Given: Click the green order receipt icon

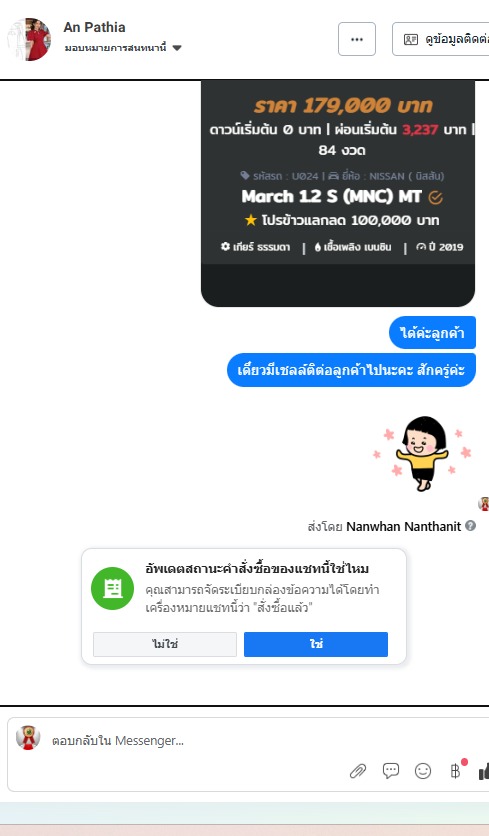Looking at the screenshot, I should (x=113, y=589).
